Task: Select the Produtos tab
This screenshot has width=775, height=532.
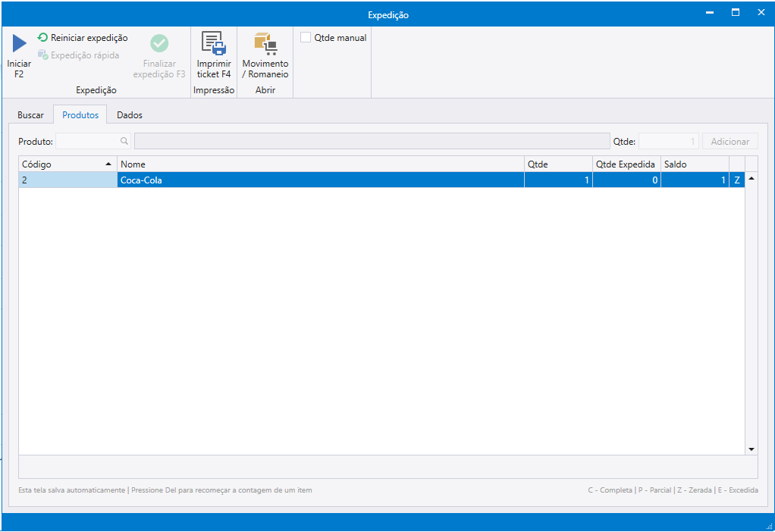Action: coord(80,114)
